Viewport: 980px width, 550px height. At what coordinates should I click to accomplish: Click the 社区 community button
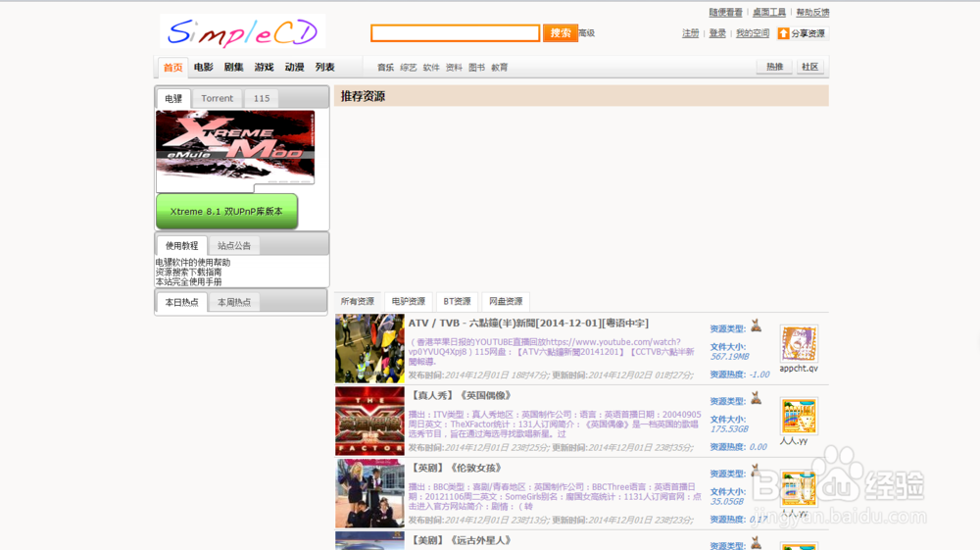pyautogui.click(x=810, y=67)
